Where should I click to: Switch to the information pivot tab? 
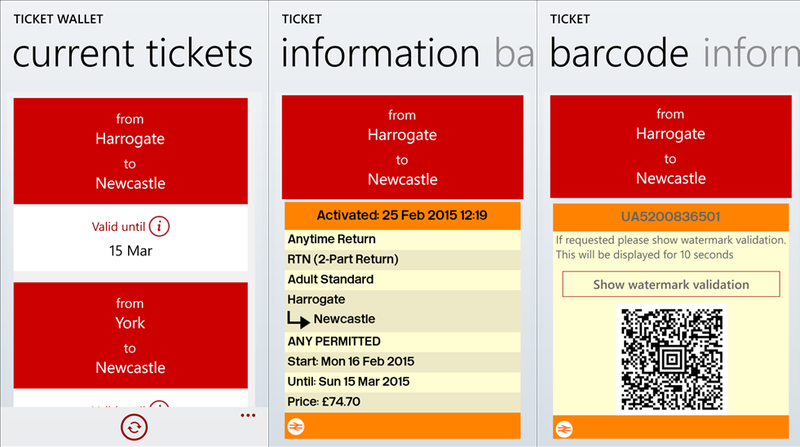(x=380, y=53)
